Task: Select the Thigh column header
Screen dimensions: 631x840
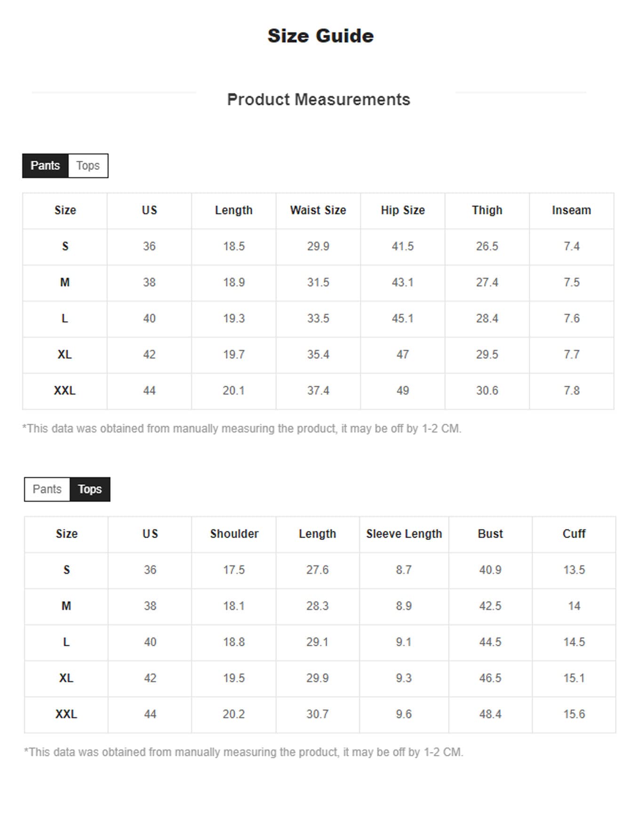Action: (x=487, y=210)
